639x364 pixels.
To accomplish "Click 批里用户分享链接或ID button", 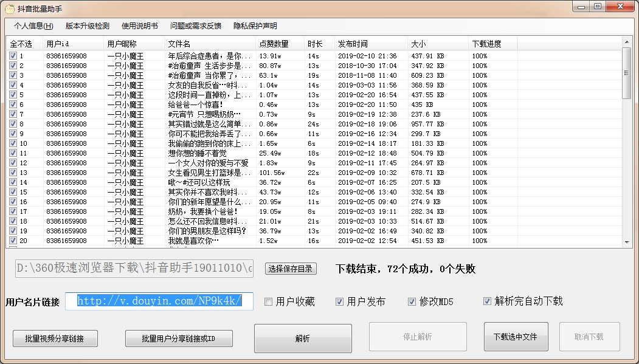I will point(179,338).
